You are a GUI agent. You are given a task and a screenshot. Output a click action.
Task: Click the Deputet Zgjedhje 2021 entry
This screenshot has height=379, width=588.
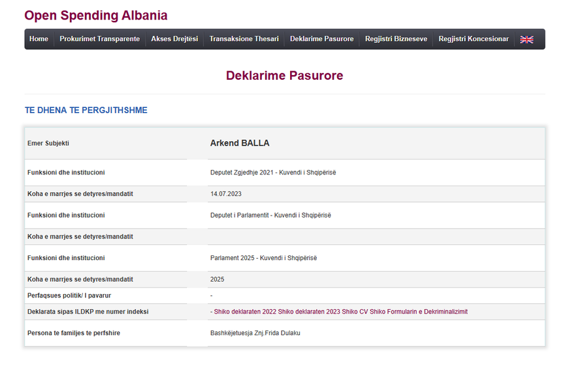[x=273, y=173]
